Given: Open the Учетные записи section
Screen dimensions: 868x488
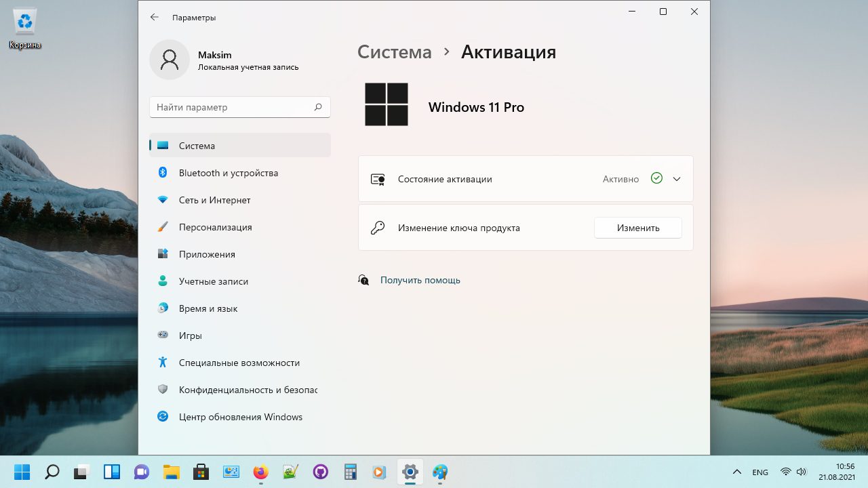Looking at the screenshot, I should click(x=240, y=281).
